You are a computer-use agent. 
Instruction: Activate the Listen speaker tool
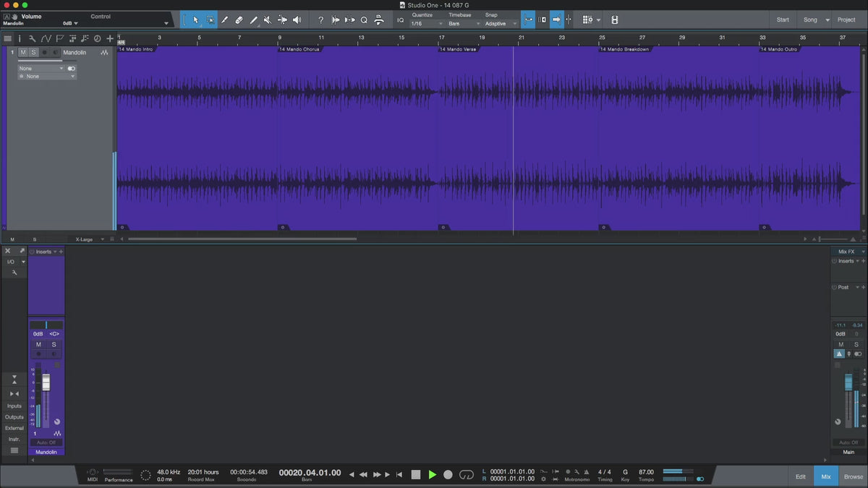tap(297, 20)
